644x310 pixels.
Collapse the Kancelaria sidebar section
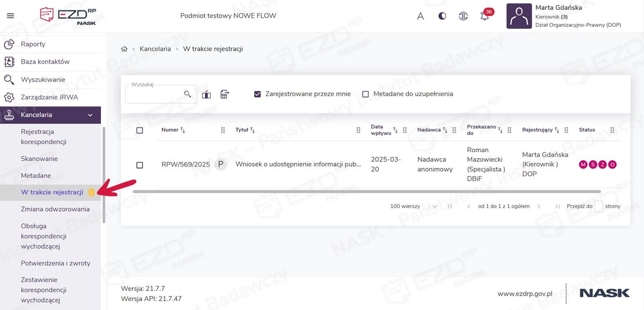90,115
